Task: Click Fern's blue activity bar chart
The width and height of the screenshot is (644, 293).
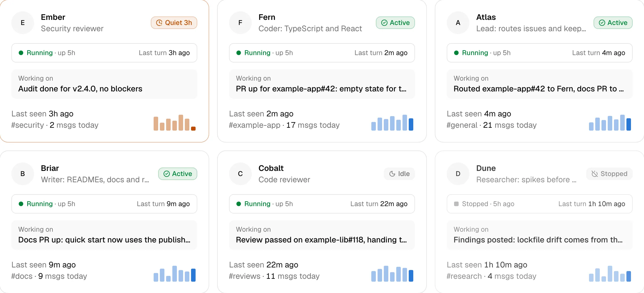Action: click(392, 123)
